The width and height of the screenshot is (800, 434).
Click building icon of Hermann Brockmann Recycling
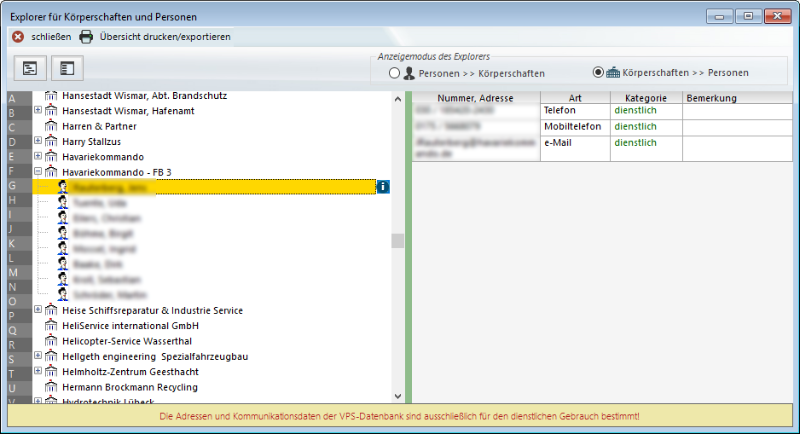[x=51, y=387]
